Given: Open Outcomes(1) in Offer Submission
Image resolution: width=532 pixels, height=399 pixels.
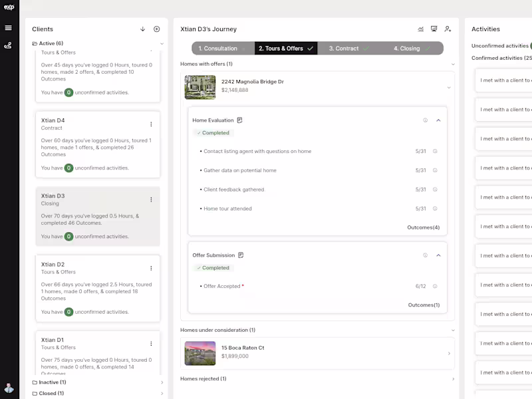Looking at the screenshot, I should 424,305.
